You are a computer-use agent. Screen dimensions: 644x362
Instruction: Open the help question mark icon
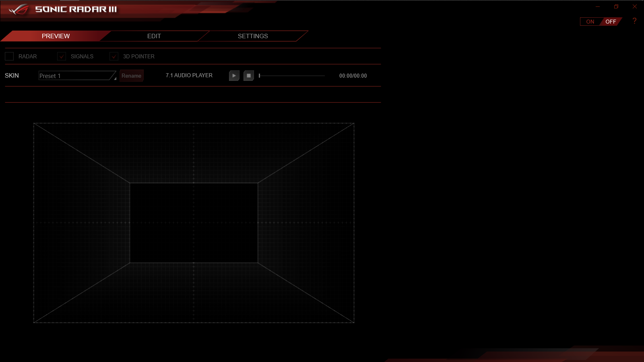(634, 21)
